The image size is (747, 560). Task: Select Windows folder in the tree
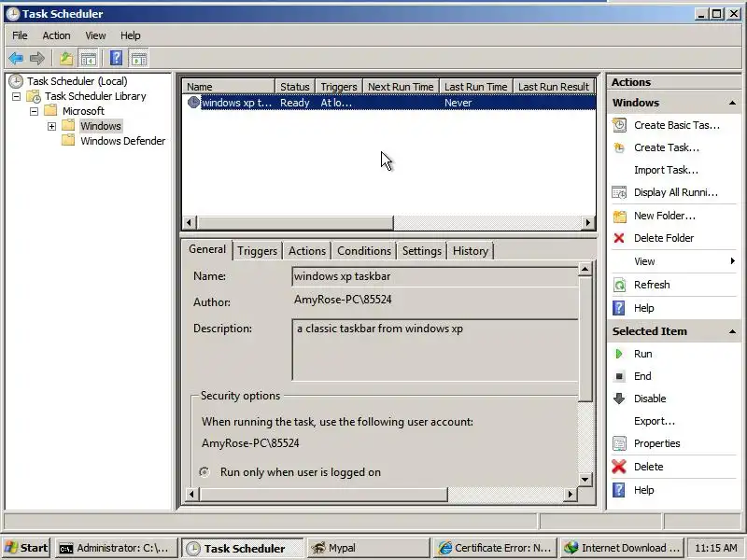coord(101,126)
